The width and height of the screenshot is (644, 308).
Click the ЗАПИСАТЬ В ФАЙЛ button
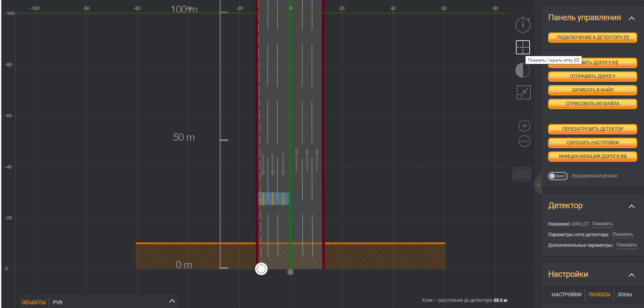(x=592, y=90)
